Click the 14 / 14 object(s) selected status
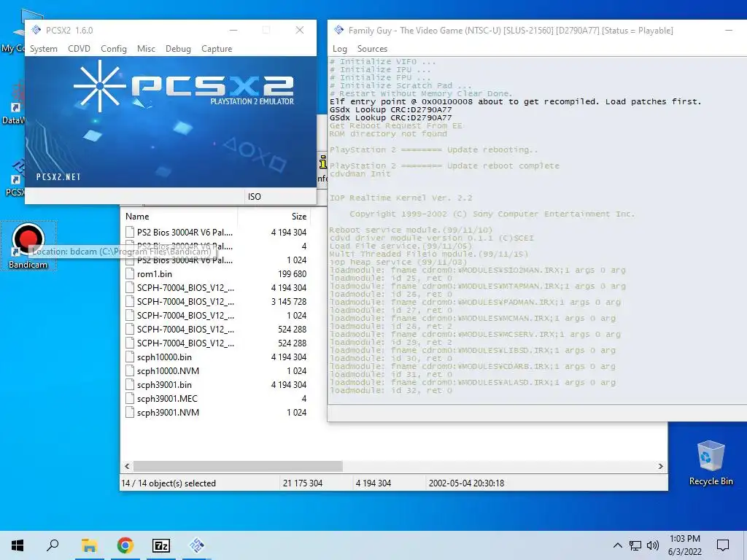This screenshot has width=747, height=560. tap(169, 483)
